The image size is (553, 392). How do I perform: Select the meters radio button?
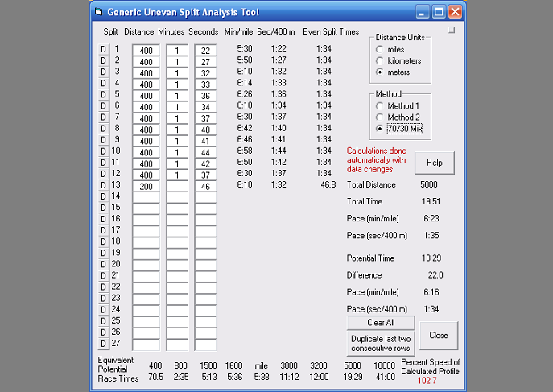(x=380, y=72)
